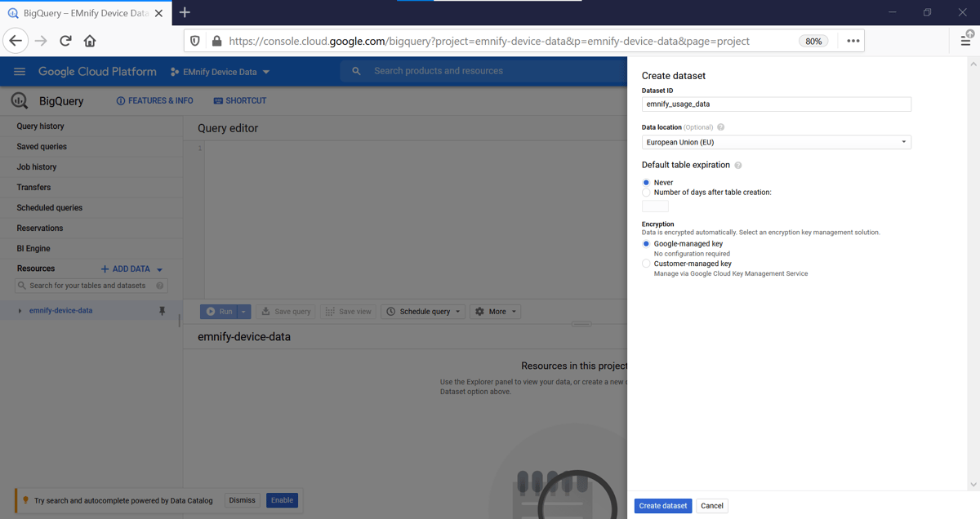
Task: Click the 80% zoom level indicator
Action: pyautogui.click(x=813, y=41)
